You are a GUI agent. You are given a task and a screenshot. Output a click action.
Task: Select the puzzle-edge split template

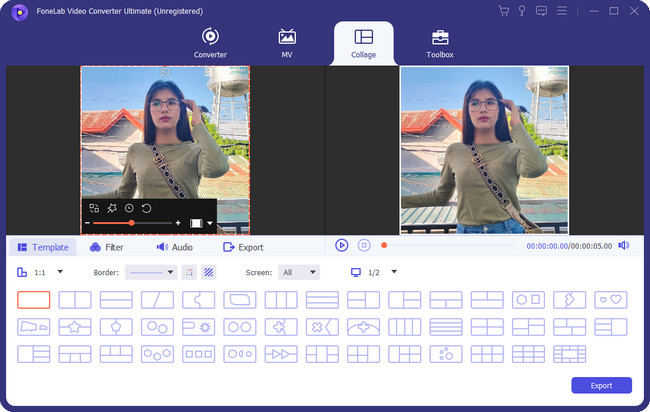coord(199,300)
